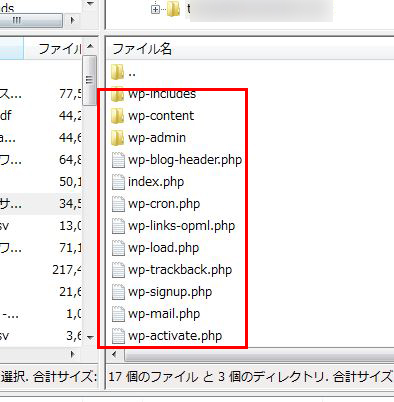This screenshot has height=402, width=394.
Task: Click the wp-mail.php file icon
Action: pos(118,314)
